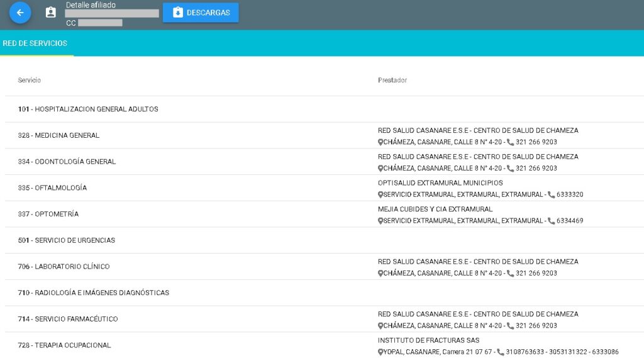The height and width of the screenshot is (358, 644).
Task: Click phone icon in Odontología General provider row
Action: coord(510,169)
